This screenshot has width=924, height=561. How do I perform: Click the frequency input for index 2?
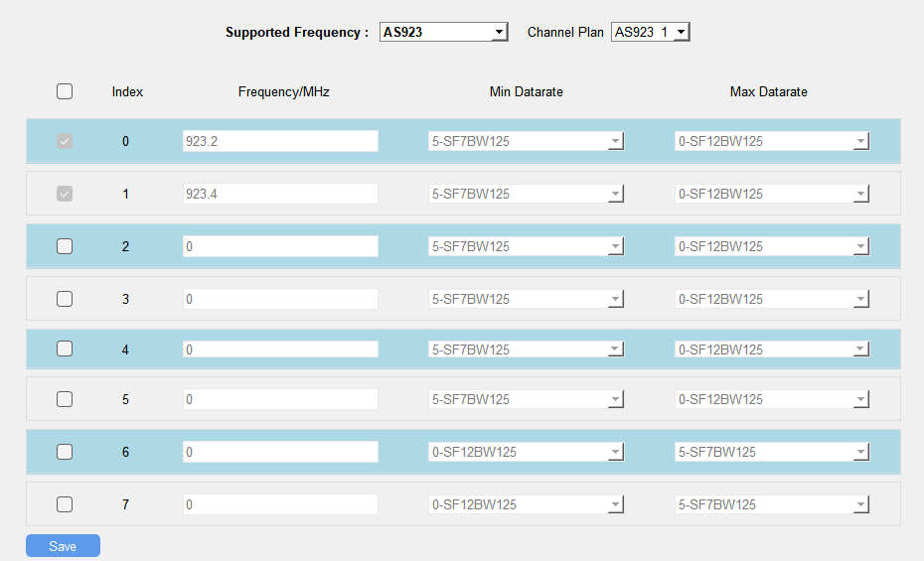(280, 246)
